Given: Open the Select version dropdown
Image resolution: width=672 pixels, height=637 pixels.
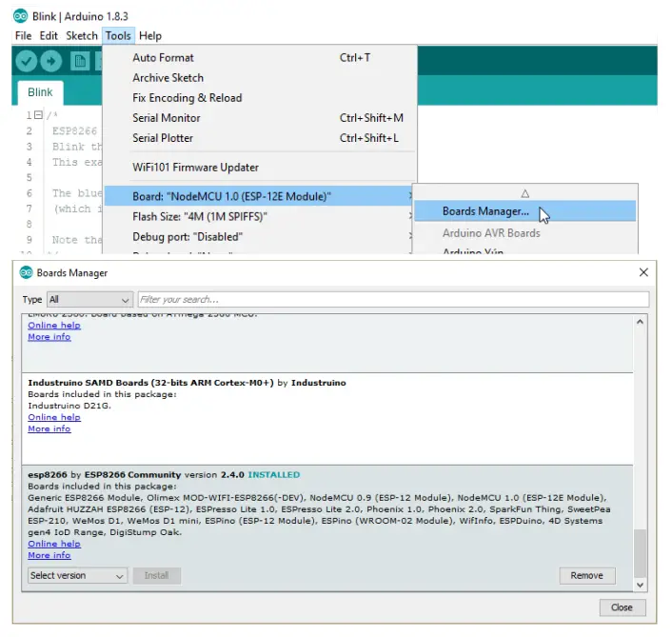Looking at the screenshot, I should 77,576.
